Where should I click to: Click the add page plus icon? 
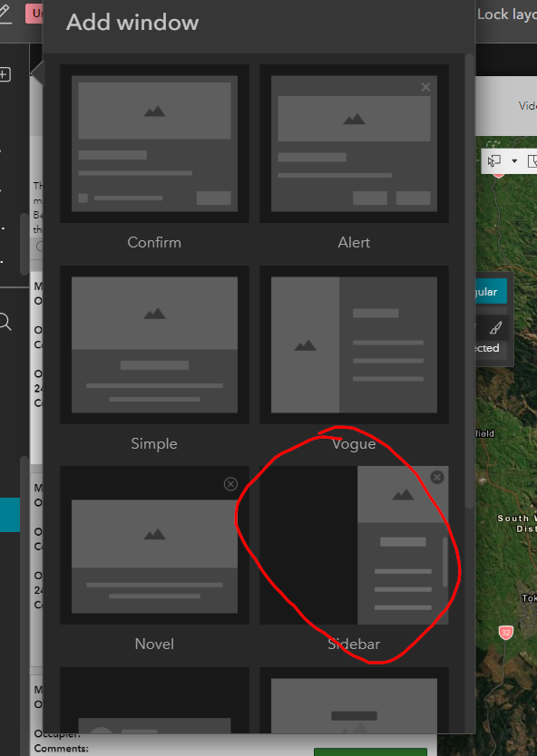pos(5,74)
